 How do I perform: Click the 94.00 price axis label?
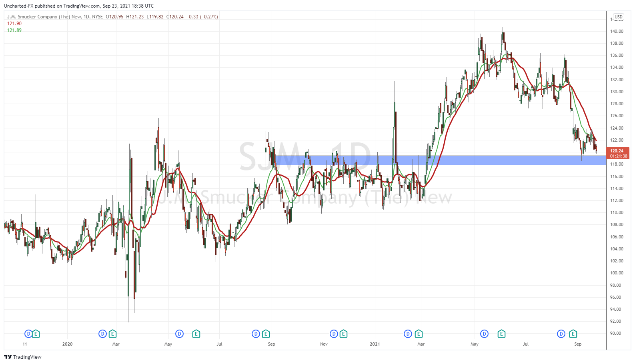pos(616,309)
